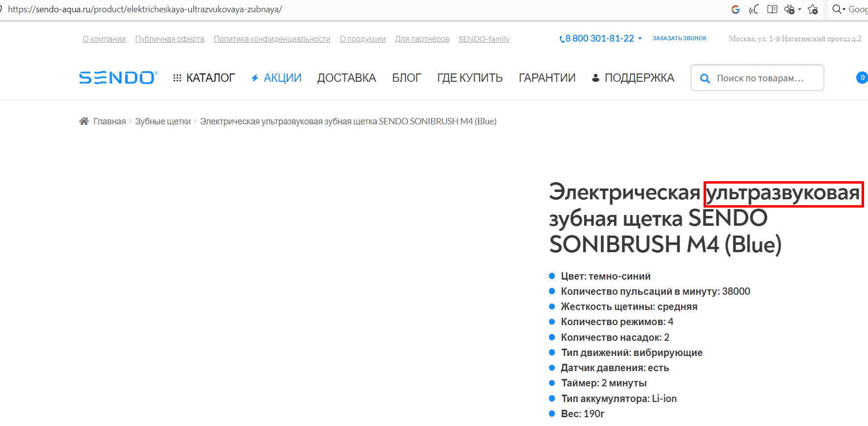Click the product breadcrumb SONIBRUSH M4 text
868x426 pixels.
[x=348, y=121]
